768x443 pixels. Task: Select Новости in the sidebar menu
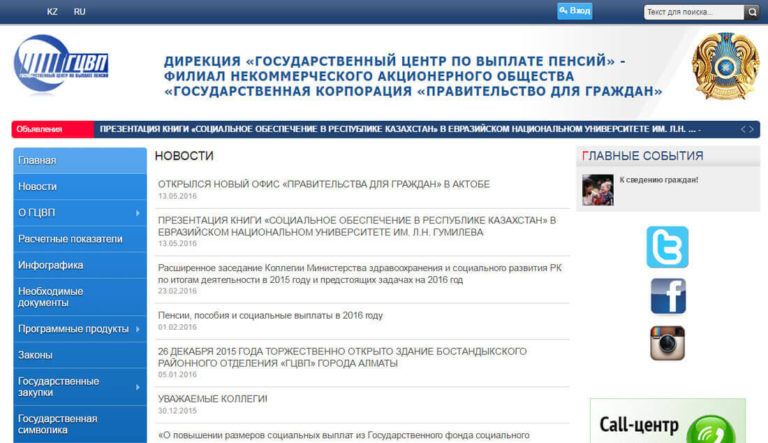38,187
